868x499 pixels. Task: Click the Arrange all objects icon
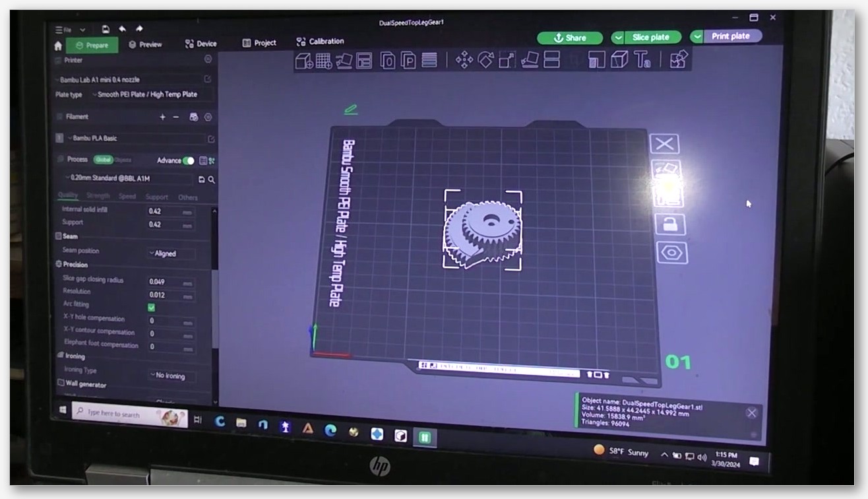pos(364,61)
